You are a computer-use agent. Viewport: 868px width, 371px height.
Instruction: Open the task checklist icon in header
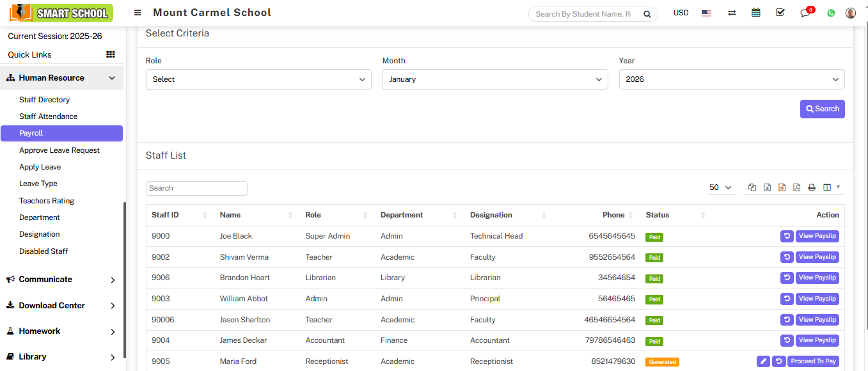[x=780, y=13]
